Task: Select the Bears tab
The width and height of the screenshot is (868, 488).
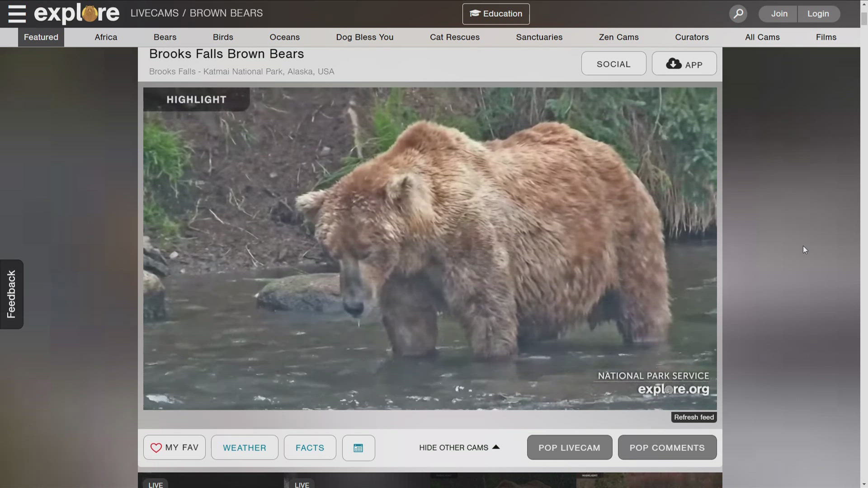Action: (165, 38)
